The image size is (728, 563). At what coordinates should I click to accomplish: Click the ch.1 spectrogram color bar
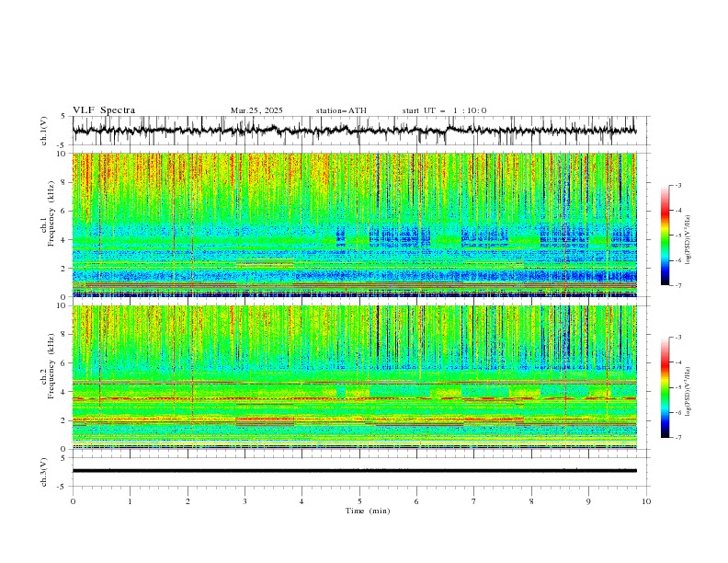click(x=665, y=235)
